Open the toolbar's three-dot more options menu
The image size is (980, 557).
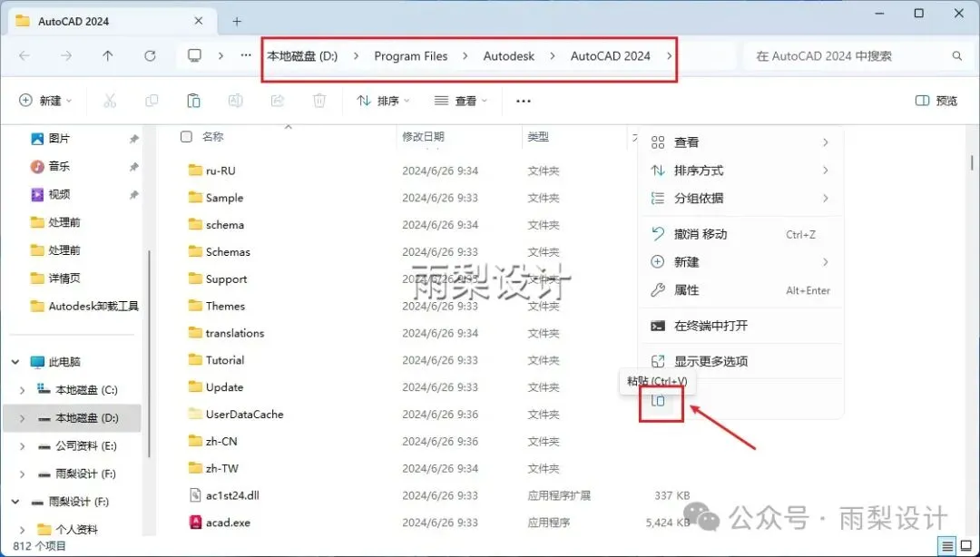(x=524, y=102)
